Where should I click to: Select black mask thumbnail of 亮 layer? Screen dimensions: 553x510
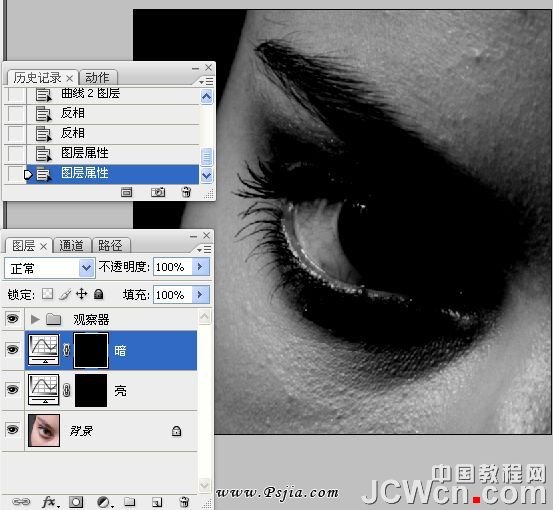91,390
